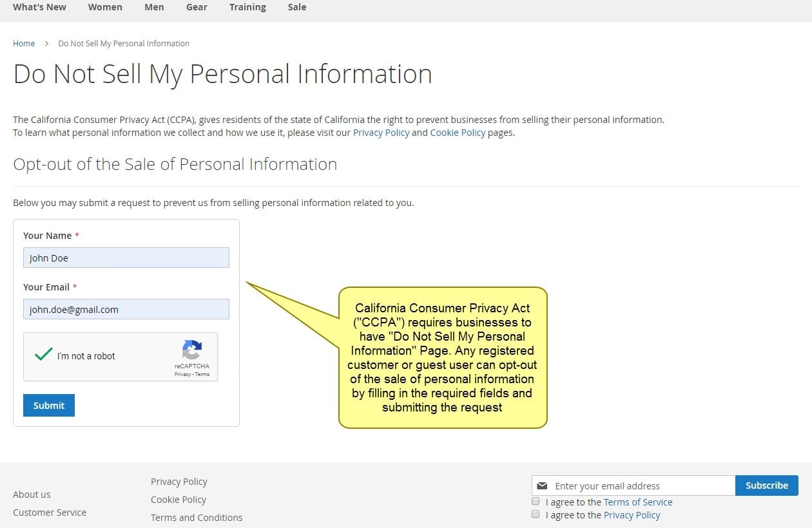Click the reCAPTCHA Privacy - Terms link
The image size is (812, 528).
(191, 373)
